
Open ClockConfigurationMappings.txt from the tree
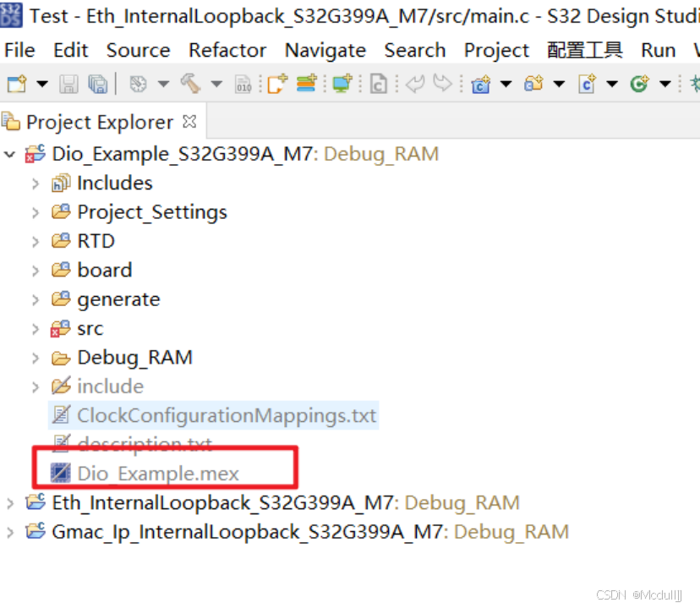[211, 415]
